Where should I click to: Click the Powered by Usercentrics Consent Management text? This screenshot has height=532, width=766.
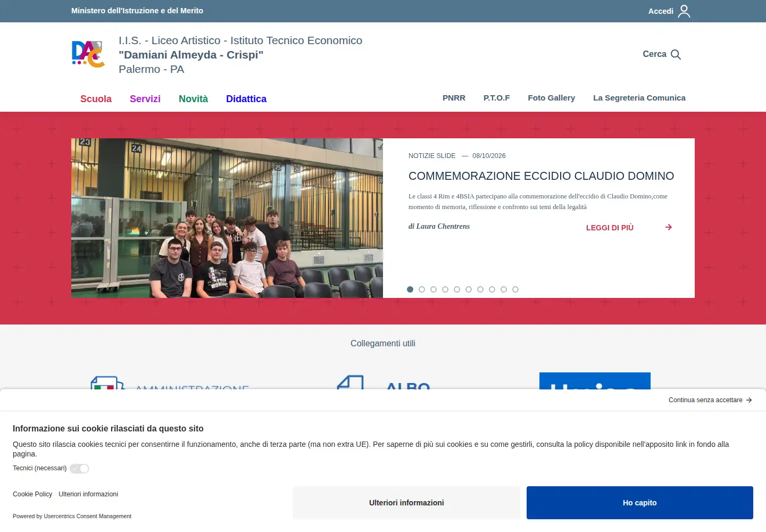[x=72, y=516]
